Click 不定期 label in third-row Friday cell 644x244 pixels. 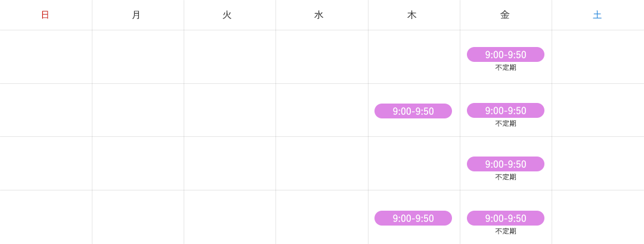coord(506,177)
